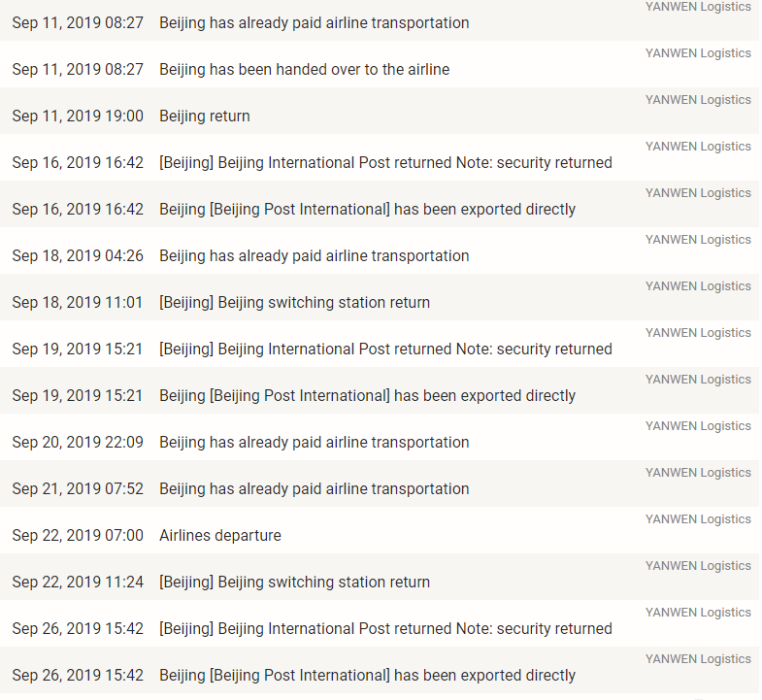Select date 'Sep 21, 2019 07:52'
The height and width of the screenshot is (700, 762).
(78, 488)
